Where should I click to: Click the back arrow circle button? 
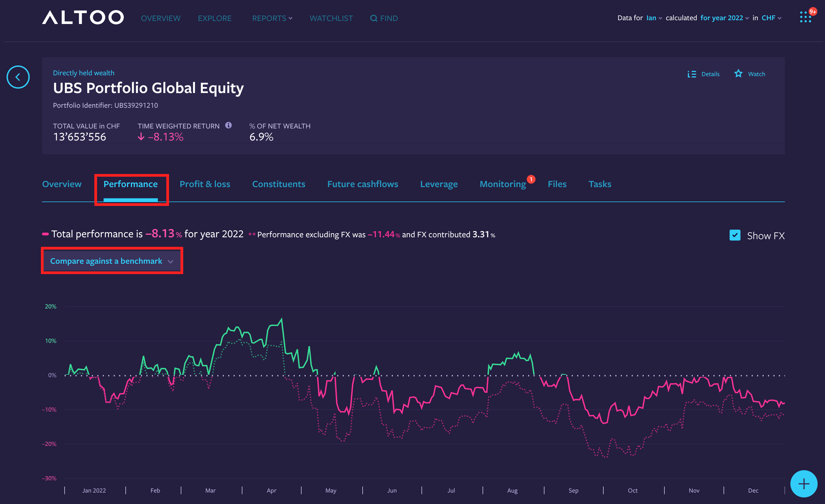tap(18, 77)
